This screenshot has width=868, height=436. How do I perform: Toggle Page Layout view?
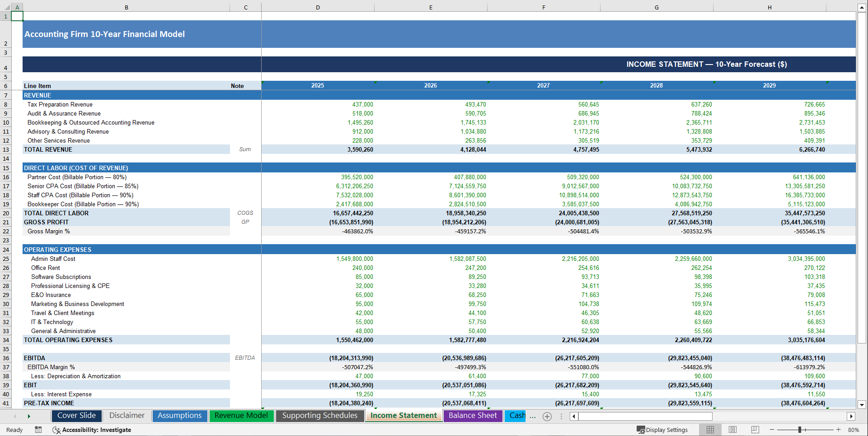pos(732,430)
